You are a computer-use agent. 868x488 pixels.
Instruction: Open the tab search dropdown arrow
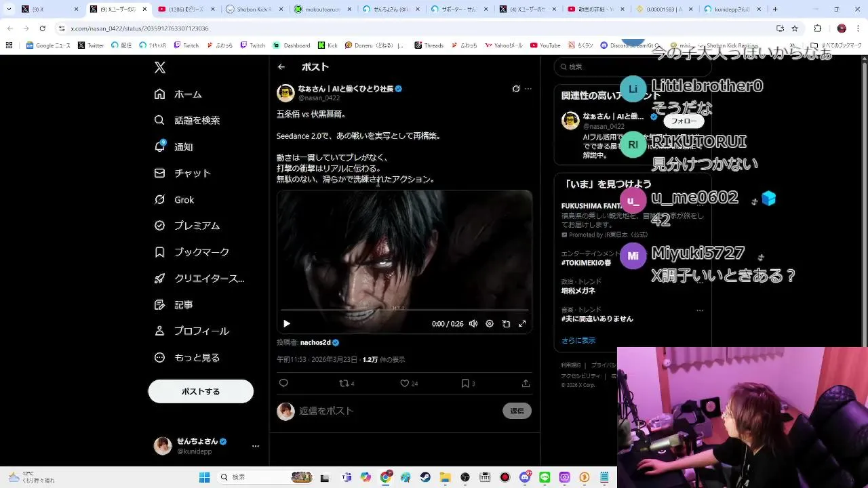(x=9, y=9)
